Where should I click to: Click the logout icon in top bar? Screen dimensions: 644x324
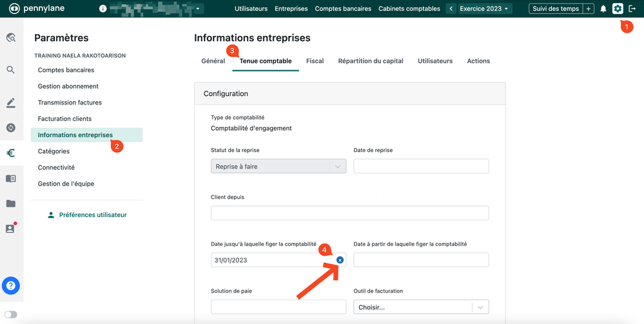pos(632,9)
